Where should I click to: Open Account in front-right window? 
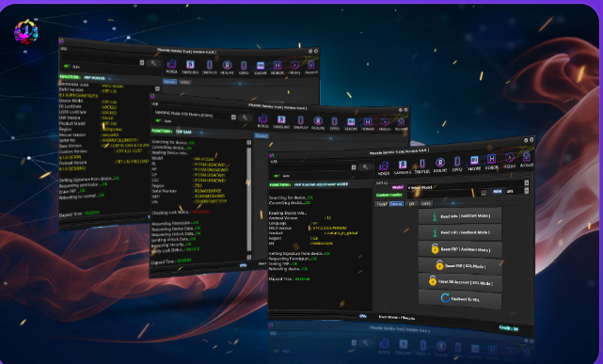point(527,159)
